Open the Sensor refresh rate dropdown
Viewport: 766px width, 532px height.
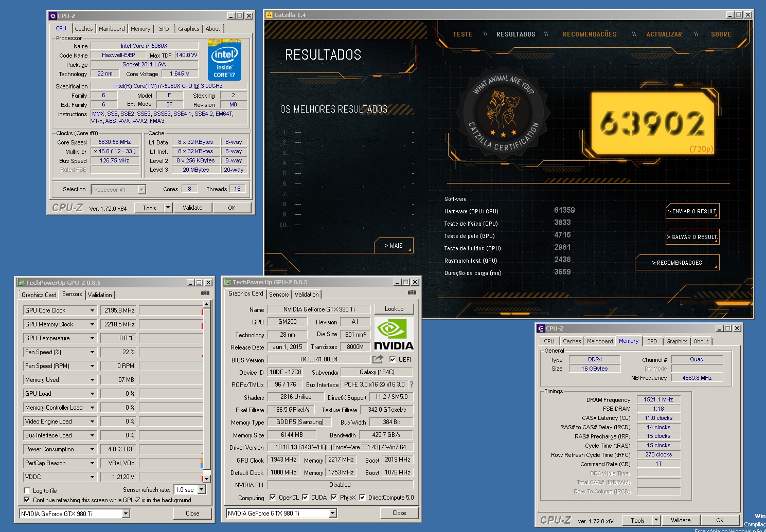(202, 490)
